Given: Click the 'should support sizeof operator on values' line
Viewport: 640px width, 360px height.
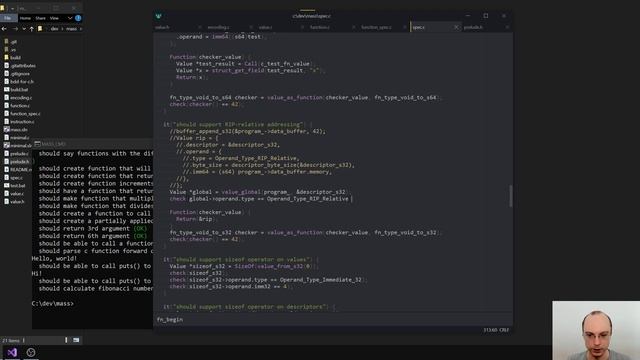Looking at the screenshot, I should [x=241, y=260].
